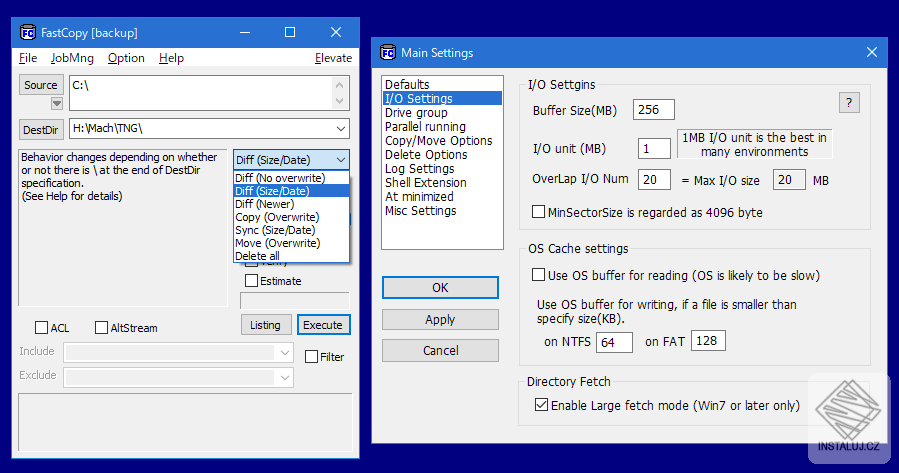Choose Move (Overwrite) from mode list

(x=291, y=243)
